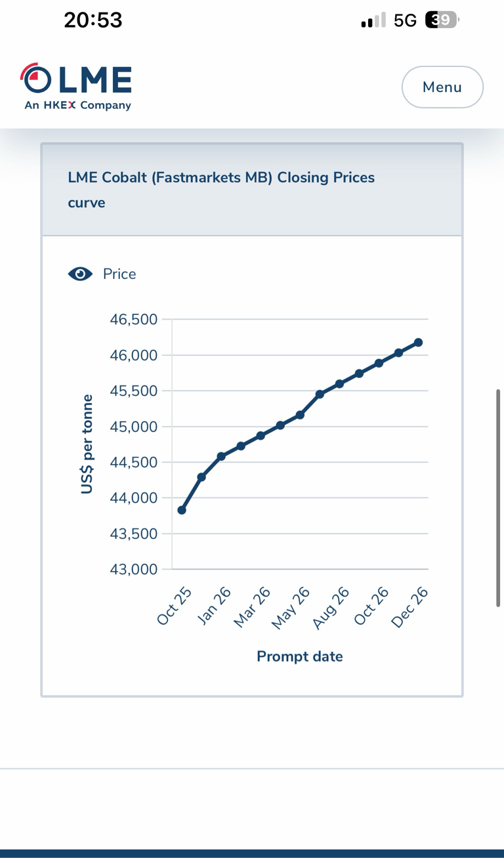Tap the LME logo
504x858 pixels.
[76, 87]
